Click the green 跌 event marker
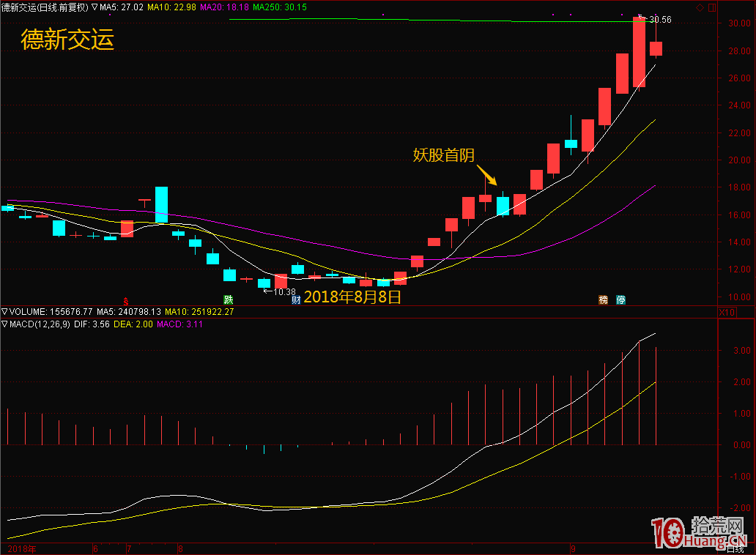The height and width of the screenshot is (555, 756). tap(229, 299)
